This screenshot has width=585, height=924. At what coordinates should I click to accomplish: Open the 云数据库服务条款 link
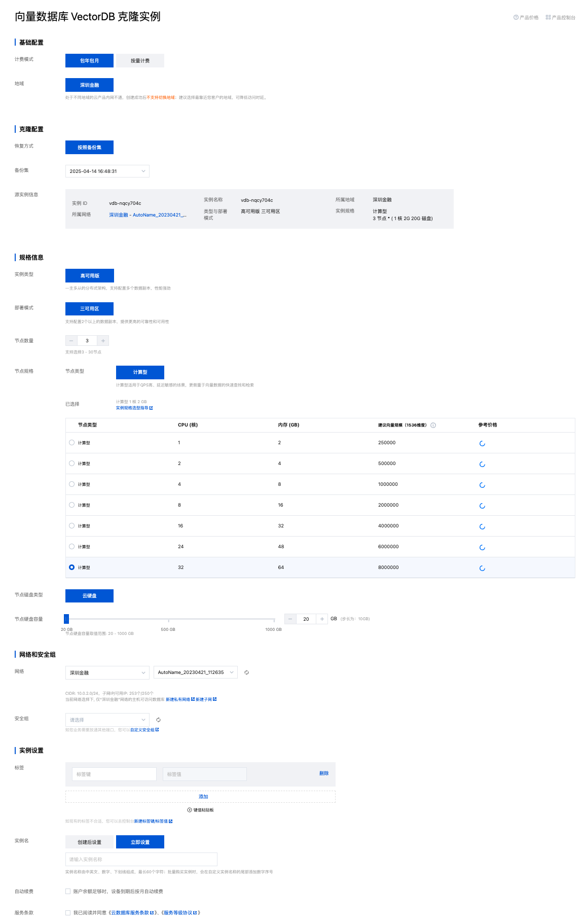tap(132, 913)
